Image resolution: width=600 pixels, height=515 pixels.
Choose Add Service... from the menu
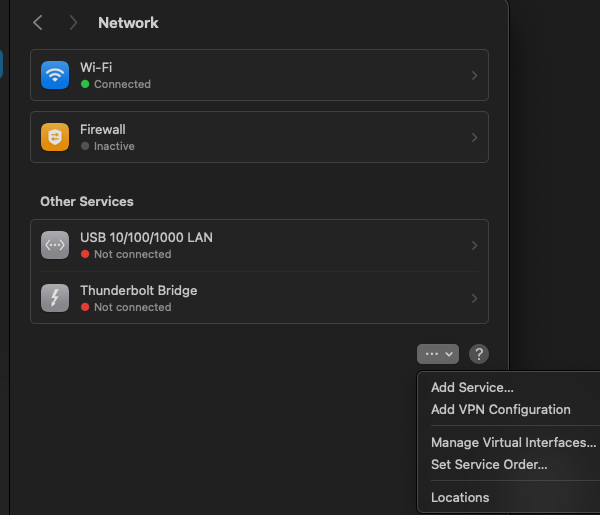click(472, 387)
